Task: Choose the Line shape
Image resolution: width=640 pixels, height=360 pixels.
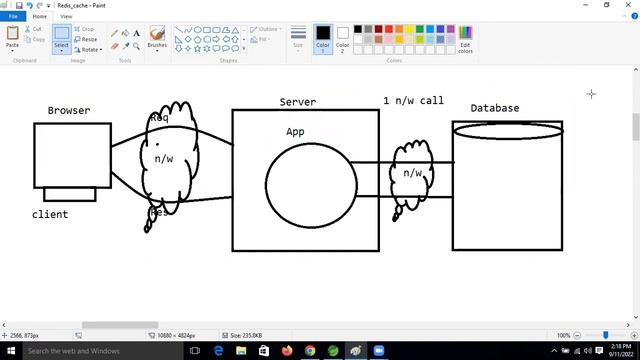Action: [x=178, y=30]
